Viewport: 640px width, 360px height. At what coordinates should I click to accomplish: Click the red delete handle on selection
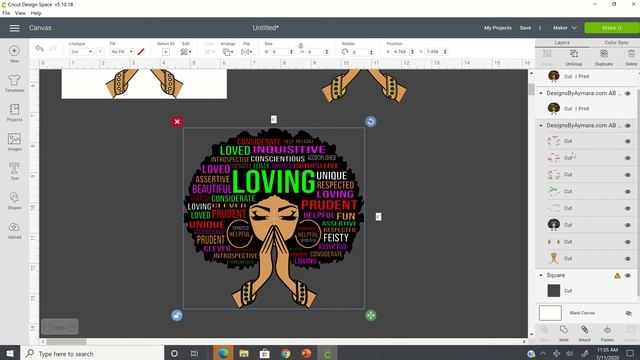click(x=177, y=122)
